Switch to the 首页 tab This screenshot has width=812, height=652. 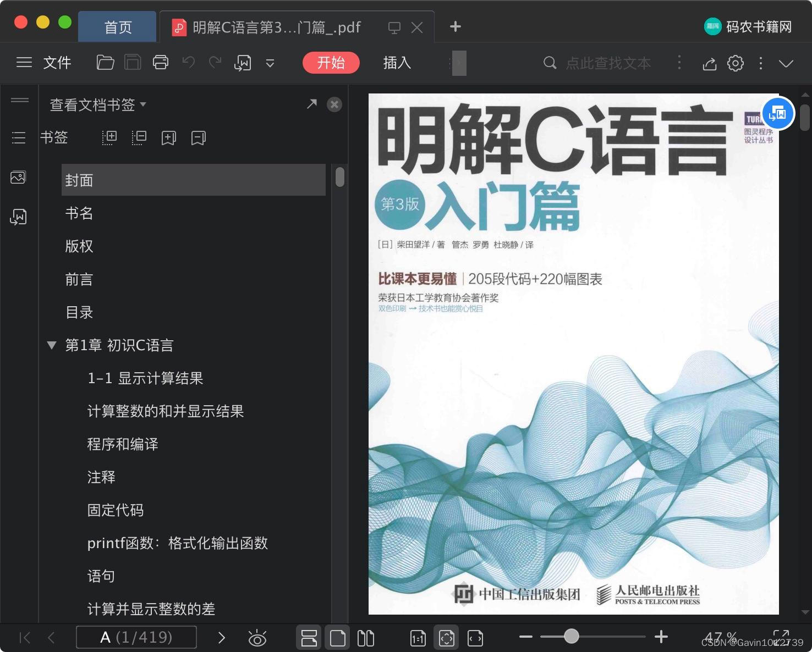[118, 27]
